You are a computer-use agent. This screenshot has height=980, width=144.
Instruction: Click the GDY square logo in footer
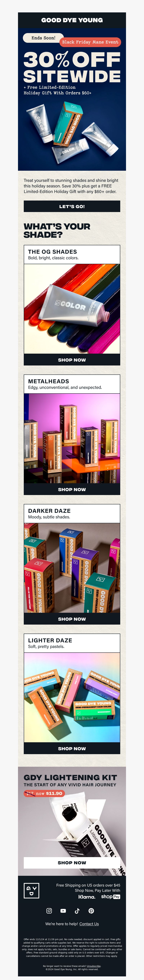31,891
